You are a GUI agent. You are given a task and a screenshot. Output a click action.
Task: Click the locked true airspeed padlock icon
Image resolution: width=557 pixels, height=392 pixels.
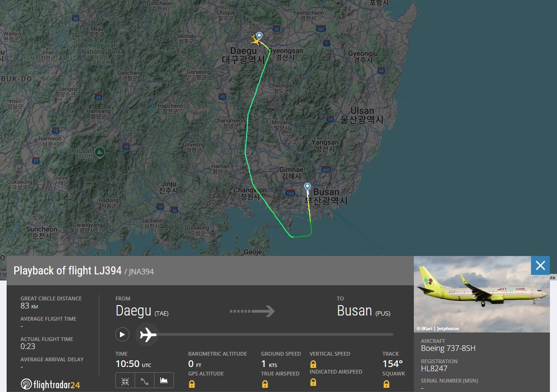coord(265,384)
